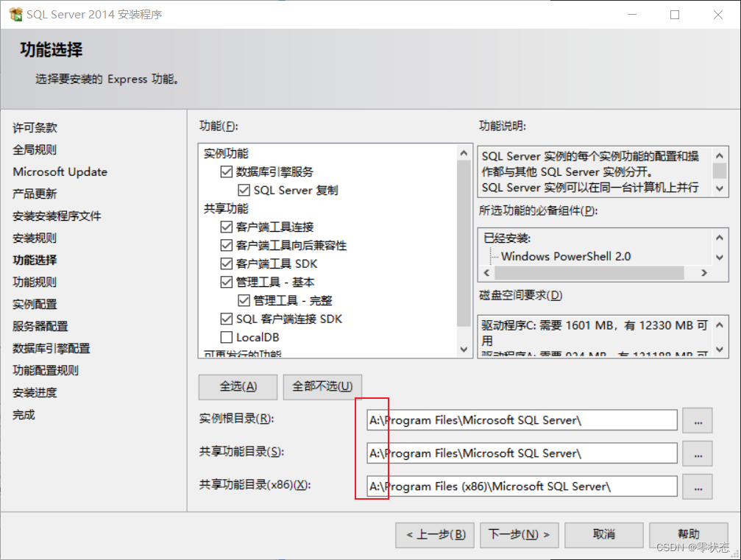Screen dimensions: 741x560
Task: Click disk space box scroll down arrow
Action: (x=719, y=350)
